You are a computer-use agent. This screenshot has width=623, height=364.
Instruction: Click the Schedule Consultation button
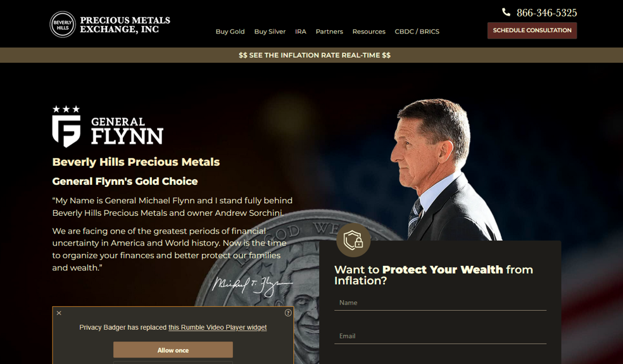pyautogui.click(x=532, y=30)
